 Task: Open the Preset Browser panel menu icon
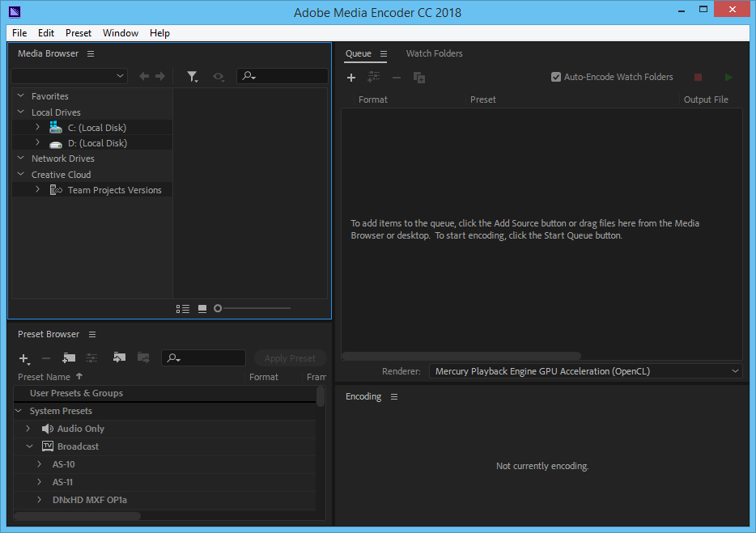tap(92, 335)
